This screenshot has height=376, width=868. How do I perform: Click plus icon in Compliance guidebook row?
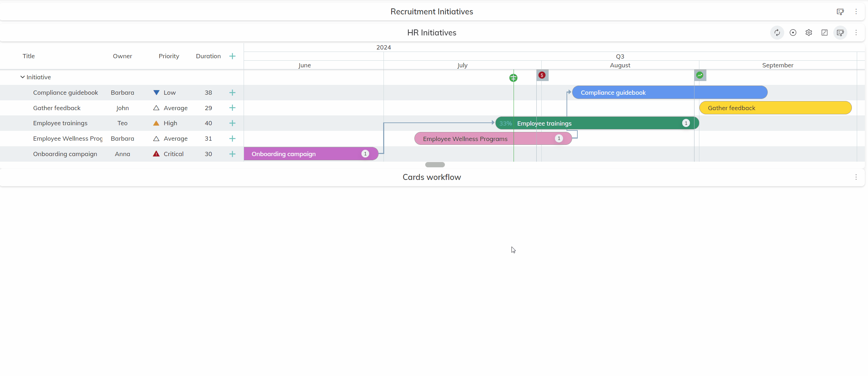click(232, 93)
